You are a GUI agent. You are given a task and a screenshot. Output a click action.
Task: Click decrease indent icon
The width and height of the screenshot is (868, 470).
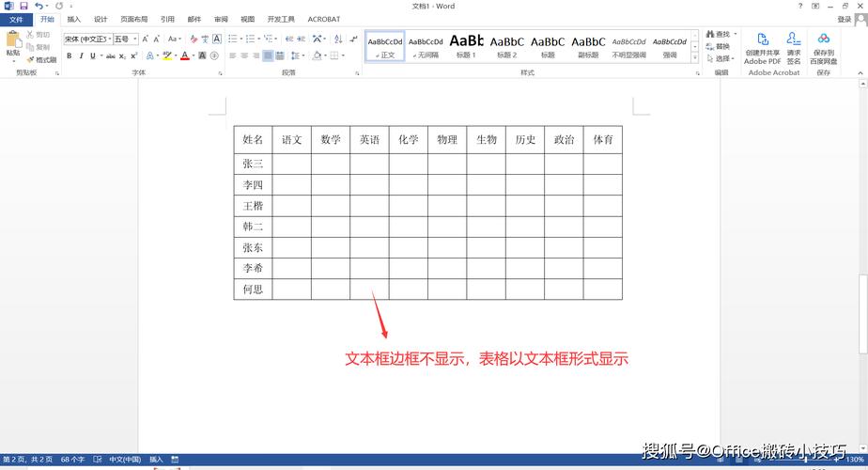click(289, 39)
